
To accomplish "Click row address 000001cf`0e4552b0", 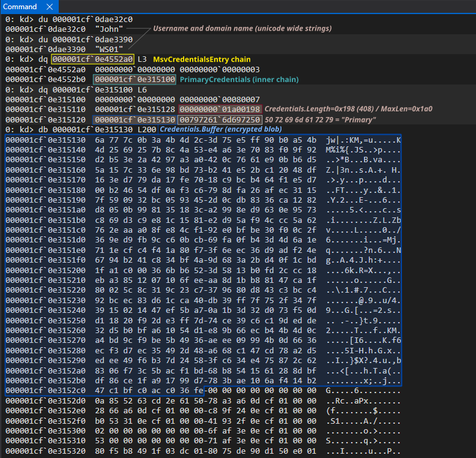I will pyautogui.click(x=45, y=80).
